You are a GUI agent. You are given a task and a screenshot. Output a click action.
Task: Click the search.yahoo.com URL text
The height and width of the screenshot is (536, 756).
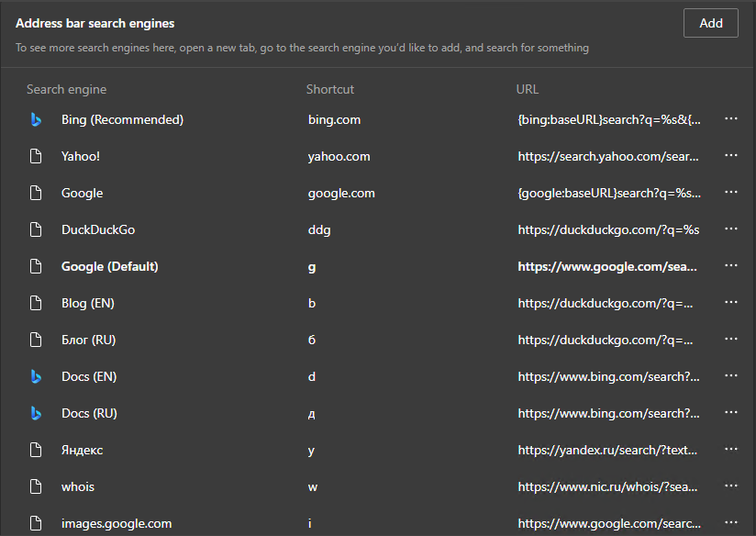608,156
